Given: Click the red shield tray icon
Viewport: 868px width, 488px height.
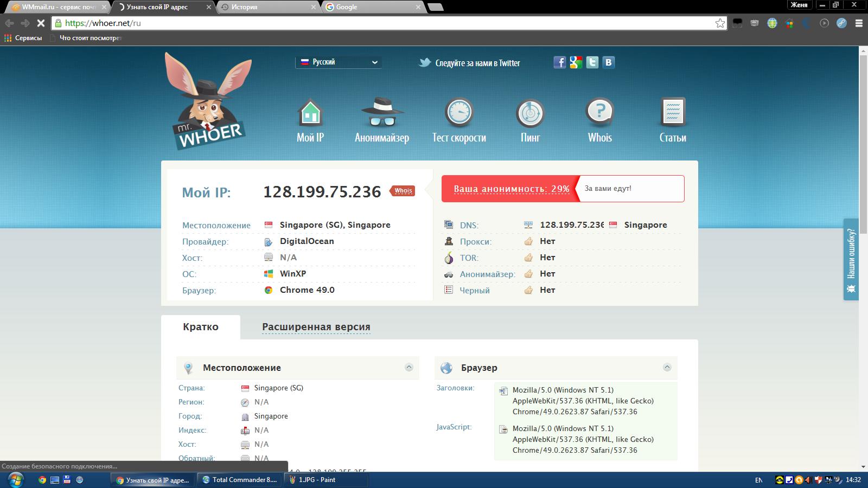Looking at the screenshot, I should pos(819,480).
